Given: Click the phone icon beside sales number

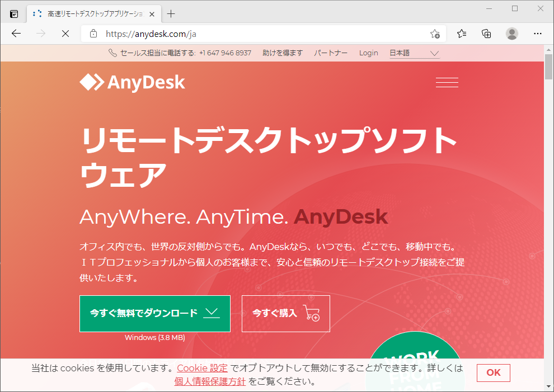Looking at the screenshot, I should point(112,53).
